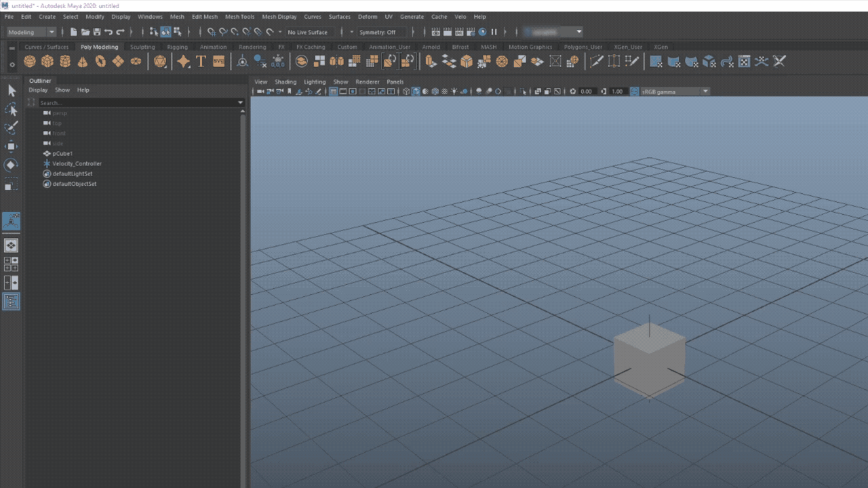
Task: Click the Multi-Cut tool knife icon
Action: click(597, 62)
